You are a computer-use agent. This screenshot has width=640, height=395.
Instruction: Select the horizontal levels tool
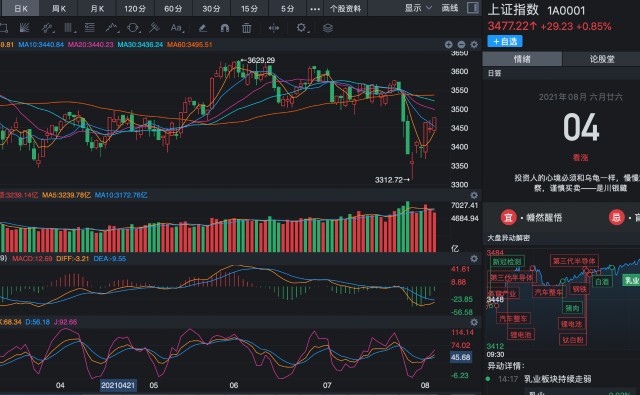point(89,28)
